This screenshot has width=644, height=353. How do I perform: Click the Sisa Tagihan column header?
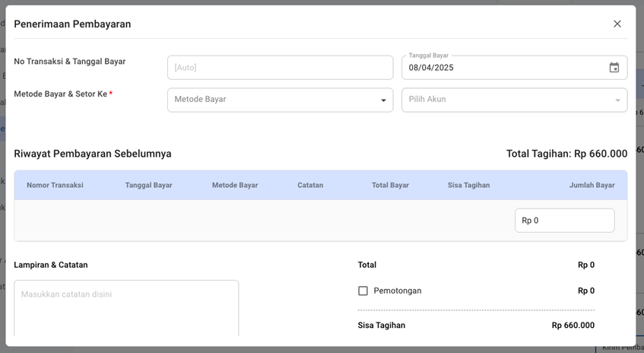[x=468, y=185]
